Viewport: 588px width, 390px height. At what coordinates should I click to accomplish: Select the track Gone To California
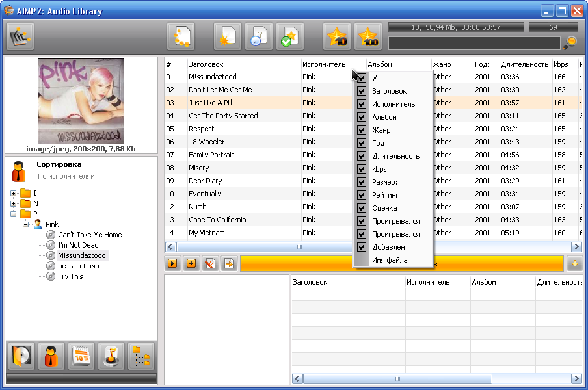[x=217, y=220]
